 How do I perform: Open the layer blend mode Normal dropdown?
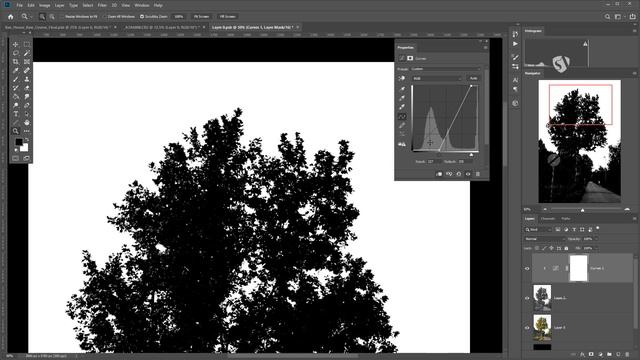[x=544, y=239]
